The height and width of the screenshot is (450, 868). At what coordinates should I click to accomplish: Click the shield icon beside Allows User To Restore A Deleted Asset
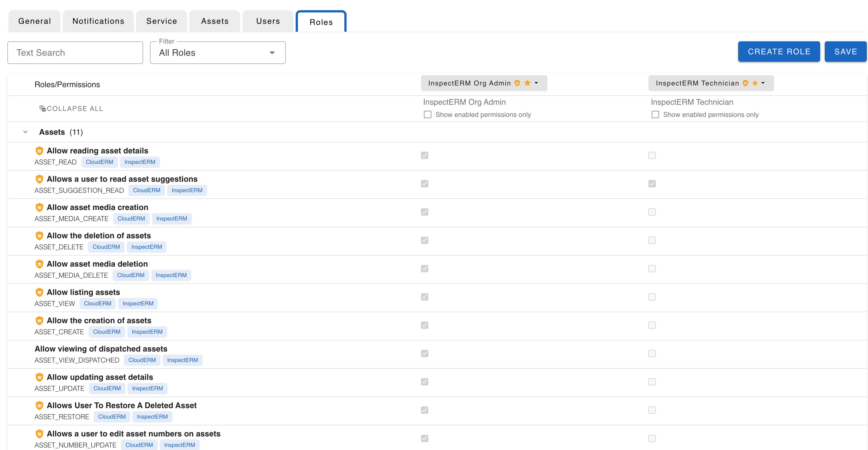[39, 406]
